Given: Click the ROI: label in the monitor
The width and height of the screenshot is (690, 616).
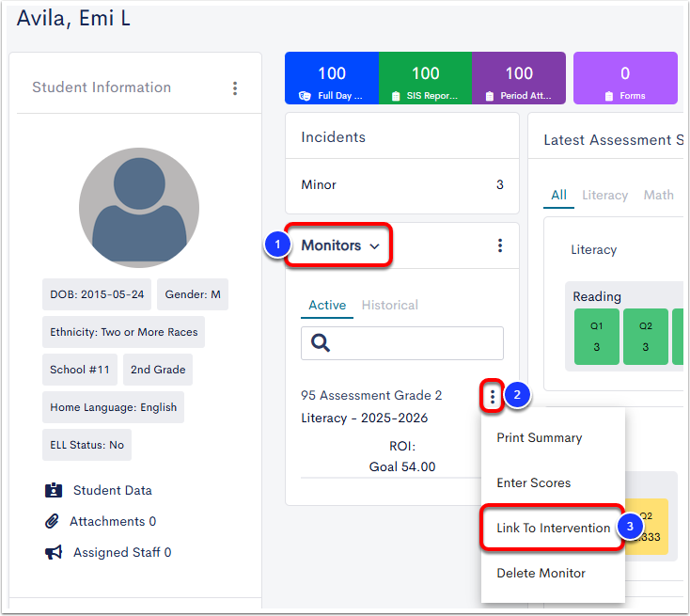Looking at the screenshot, I should coord(402,446).
